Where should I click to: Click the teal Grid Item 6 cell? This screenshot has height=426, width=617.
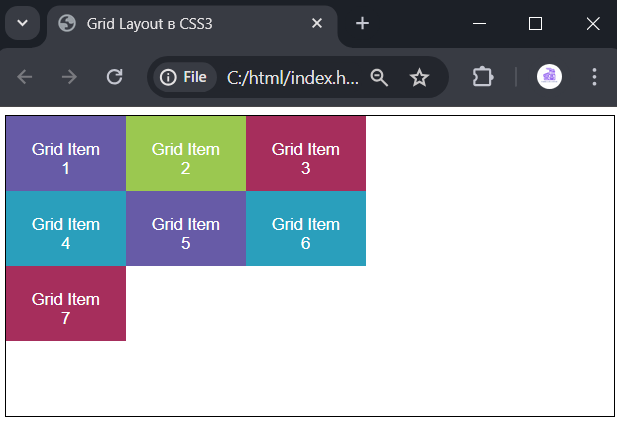[x=306, y=229]
